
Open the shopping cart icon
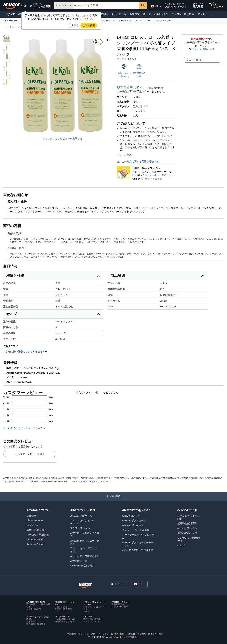point(216,5)
